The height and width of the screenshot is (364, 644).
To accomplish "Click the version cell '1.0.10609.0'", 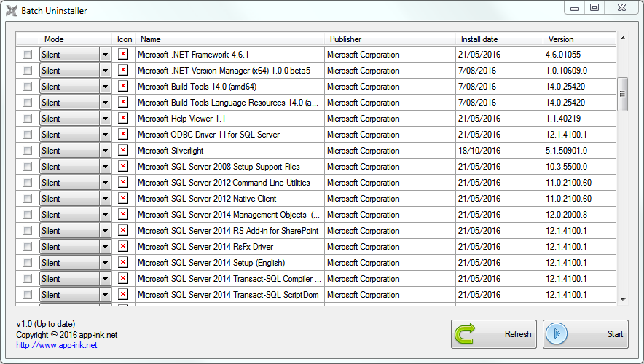I will tap(579, 71).
